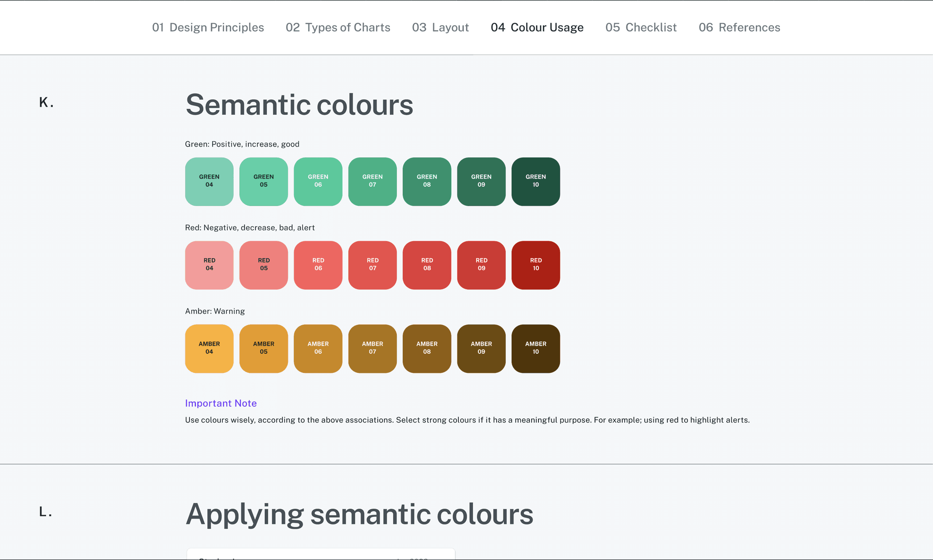
Task: Switch to Types of Charts tab
Action: click(x=338, y=27)
